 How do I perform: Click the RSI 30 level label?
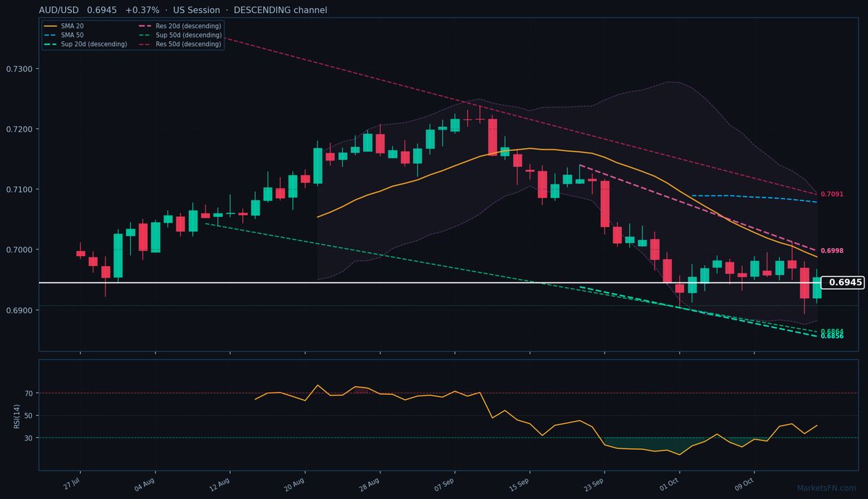point(29,438)
